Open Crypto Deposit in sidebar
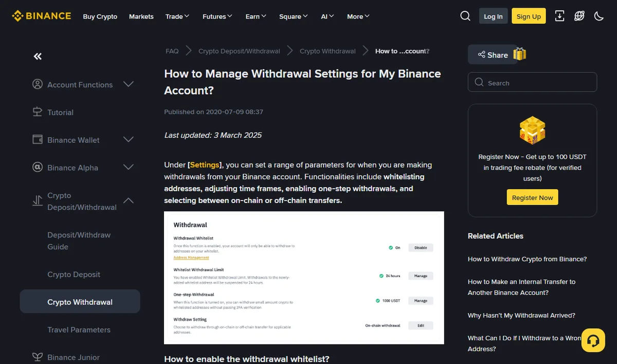Viewport: 617px width, 364px height. pos(74,275)
